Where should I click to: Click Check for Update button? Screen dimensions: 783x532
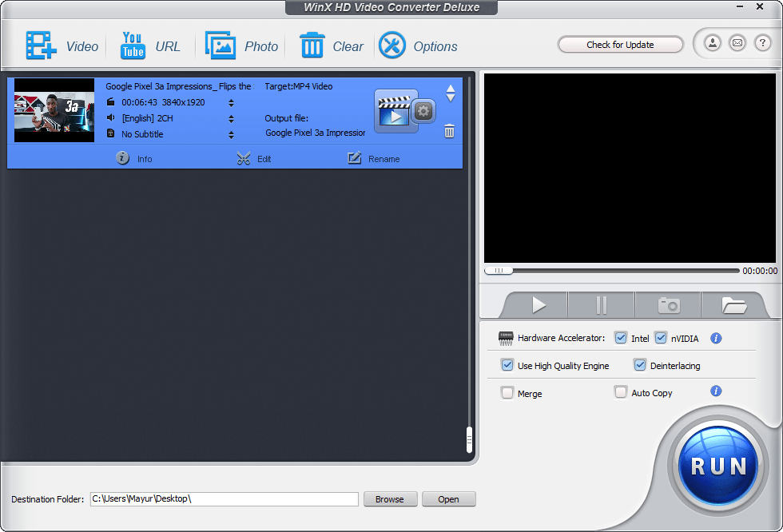coord(620,45)
